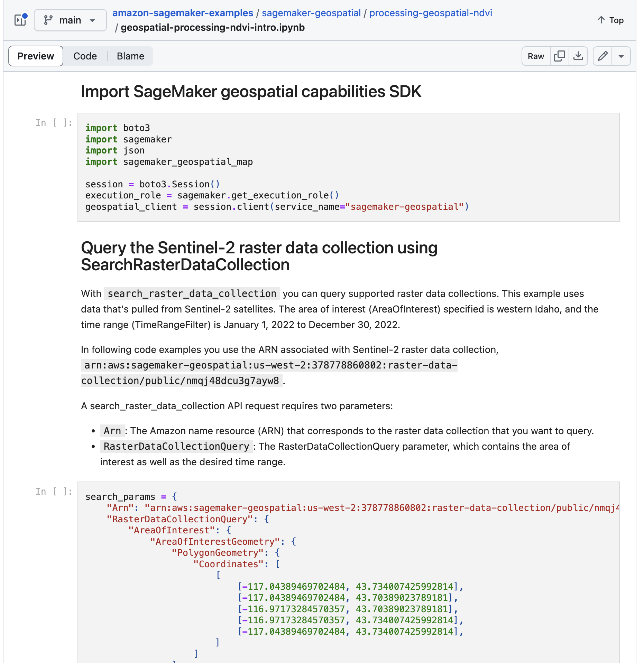Expand the file tree side panel icon

point(20,20)
